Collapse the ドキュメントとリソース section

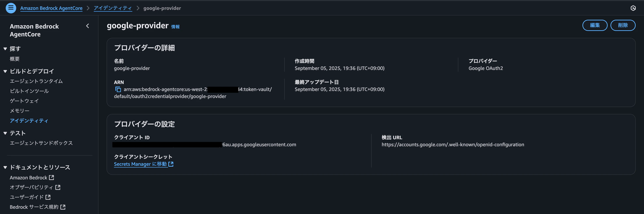pos(5,167)
